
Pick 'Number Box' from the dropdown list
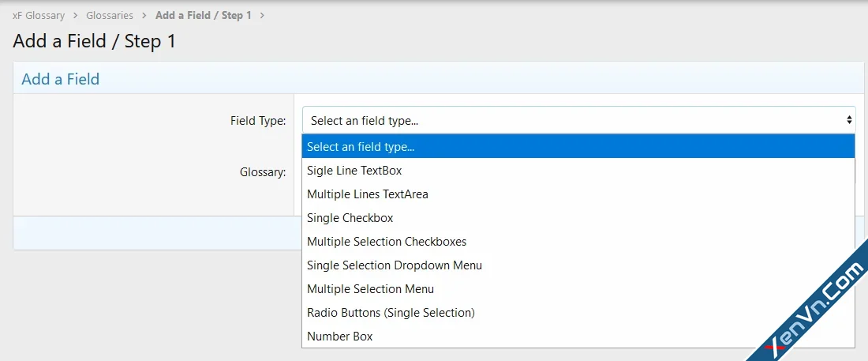tap(339, 337)
